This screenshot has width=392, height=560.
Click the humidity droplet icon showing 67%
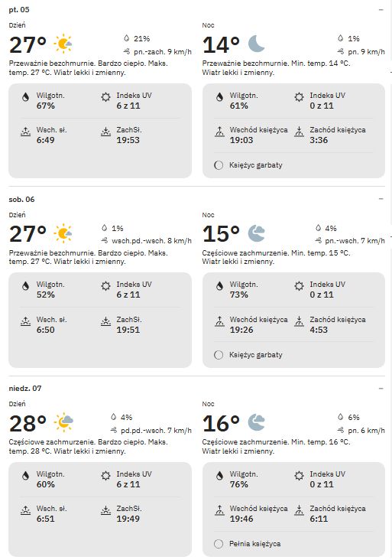coord(26,97)
